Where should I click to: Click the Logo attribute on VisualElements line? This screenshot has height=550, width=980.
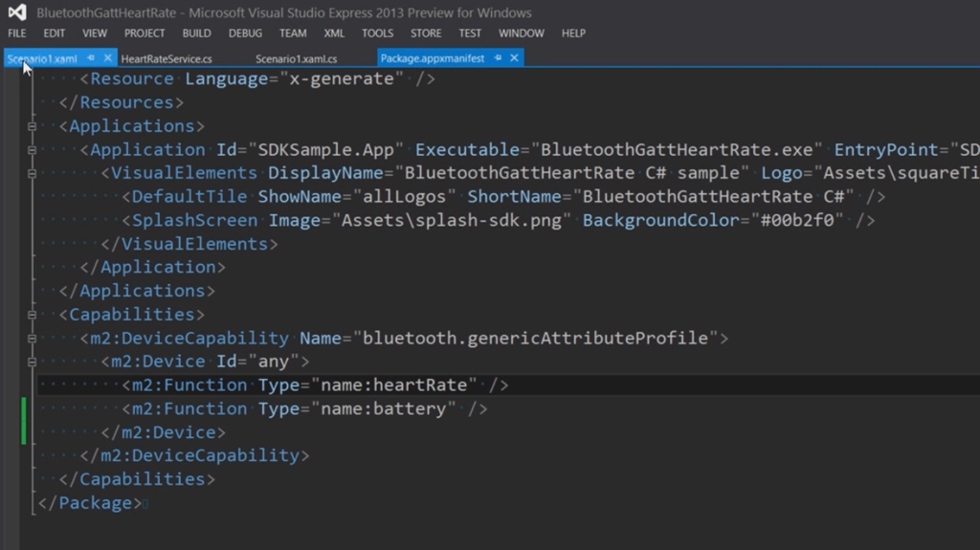point(781,173)
